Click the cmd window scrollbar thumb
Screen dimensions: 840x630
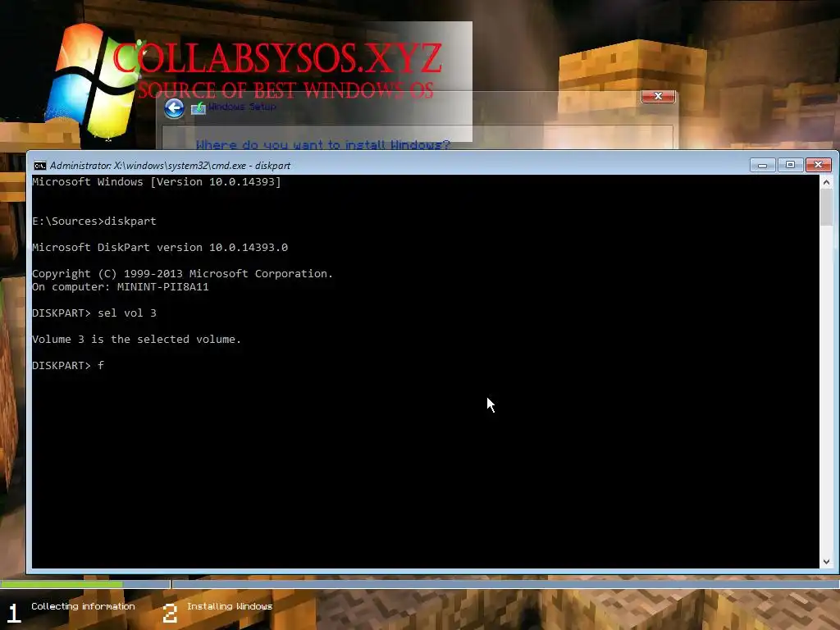click(x=826, y=207)
